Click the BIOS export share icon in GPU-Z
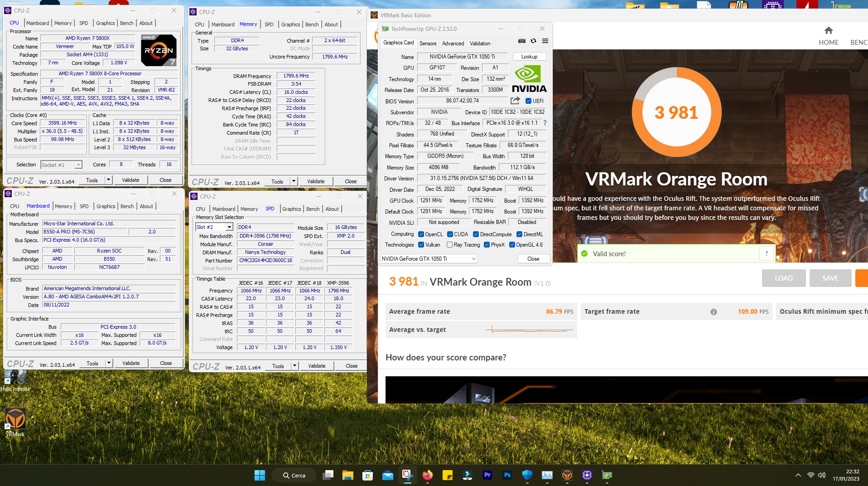This screenshot has width=868, height=486. 515,101
